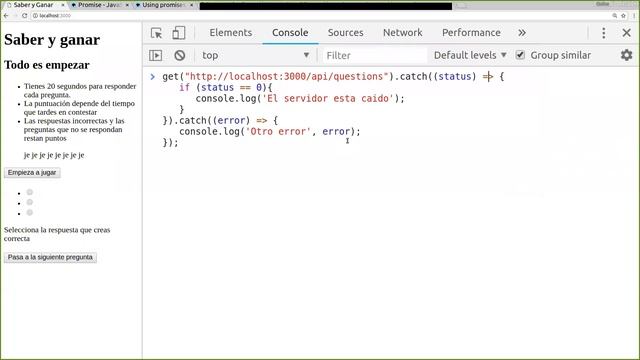Screen dimensions: 640x360
Task: Switch to the Using promises browser tab
Action: pos(164,5)
